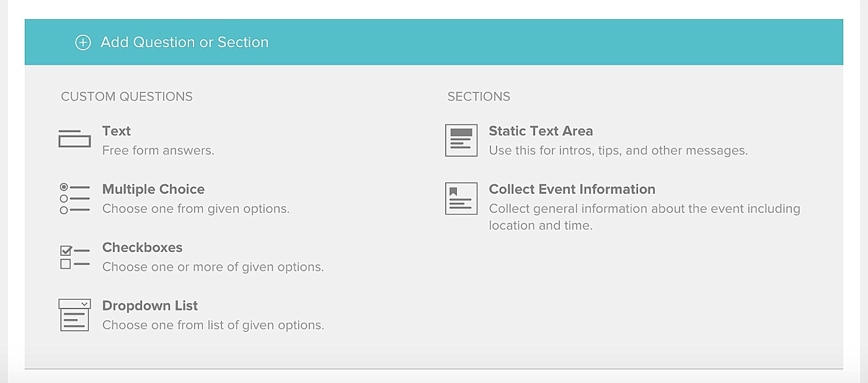Click the intros, tips, and other messages description
868x383 pixels.
(618, 150)
